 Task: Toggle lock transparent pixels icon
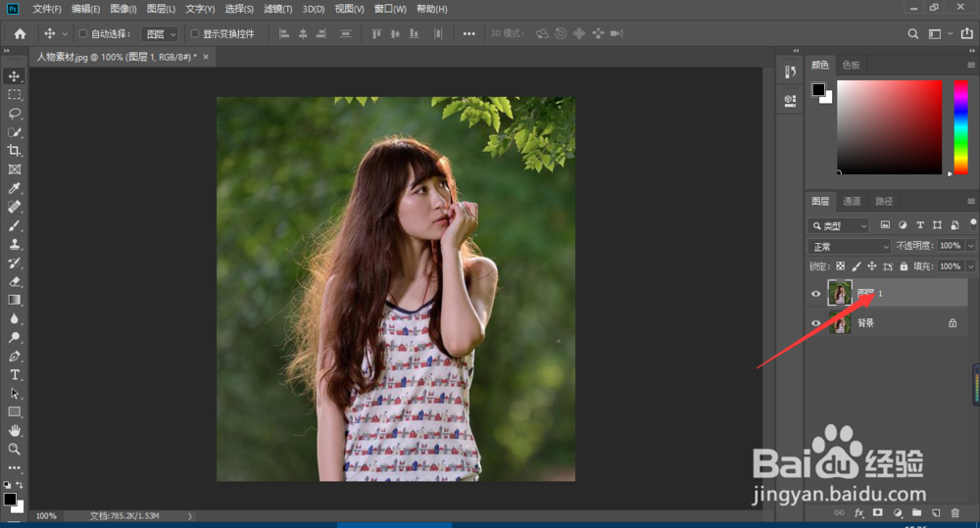[x=840, y=266]
